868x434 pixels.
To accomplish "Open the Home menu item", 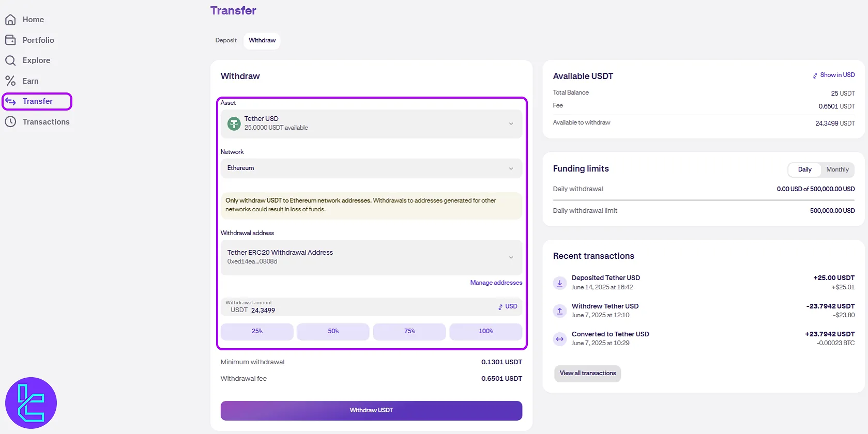I will pyautogui.click(x=33, y=20).
